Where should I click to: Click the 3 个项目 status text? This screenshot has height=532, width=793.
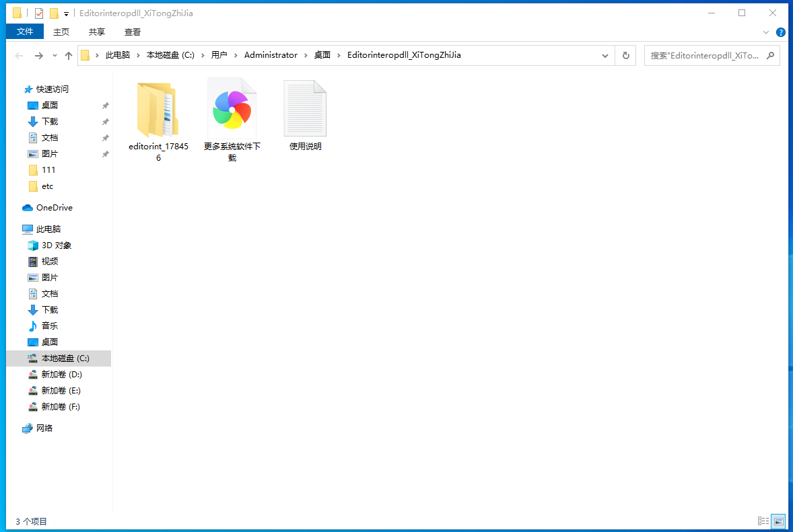tap(32, 521)
